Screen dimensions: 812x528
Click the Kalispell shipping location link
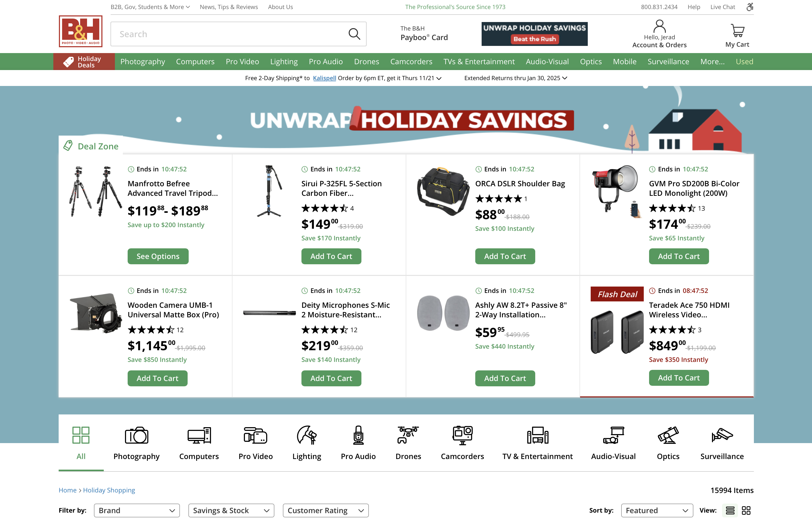(x=325, y=78)
